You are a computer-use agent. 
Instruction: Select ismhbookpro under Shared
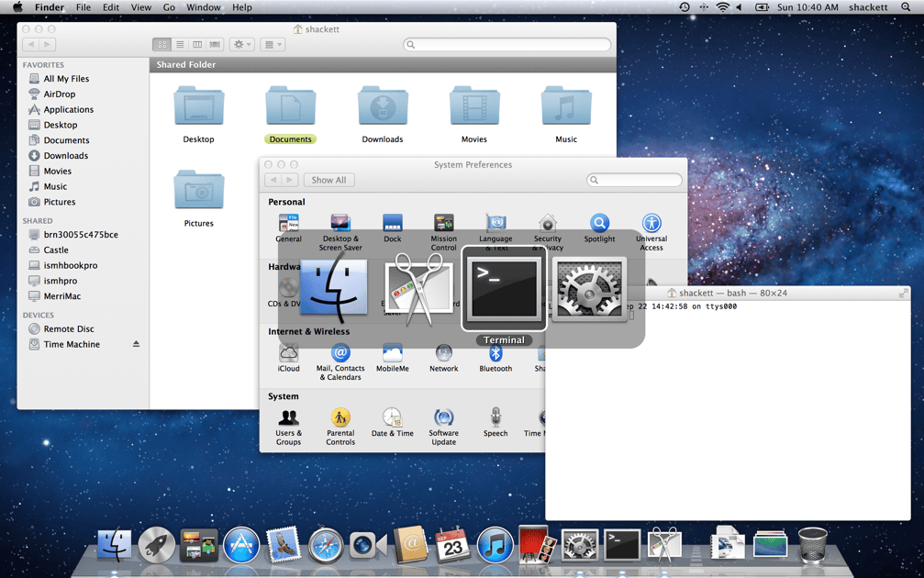point(70,265)
